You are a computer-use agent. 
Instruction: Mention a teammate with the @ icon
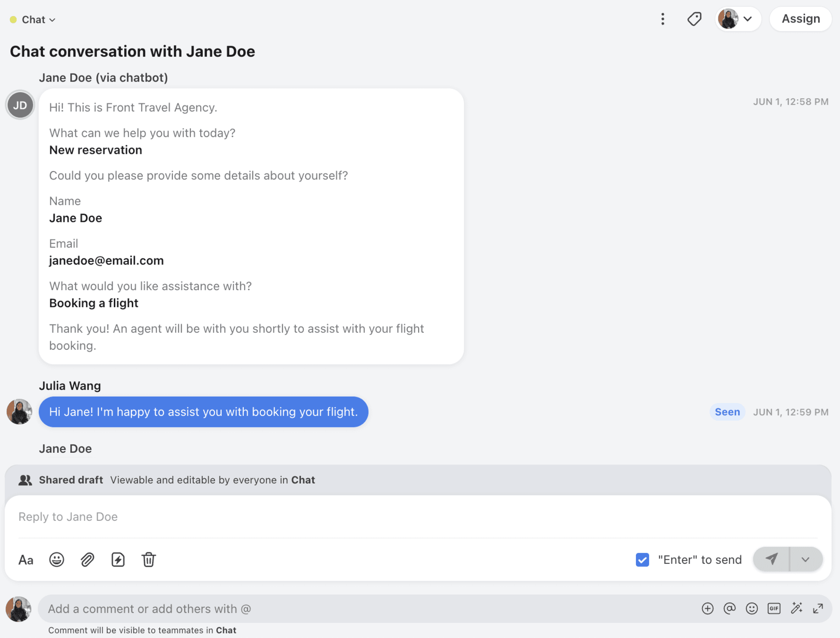[x=729, y=608]
